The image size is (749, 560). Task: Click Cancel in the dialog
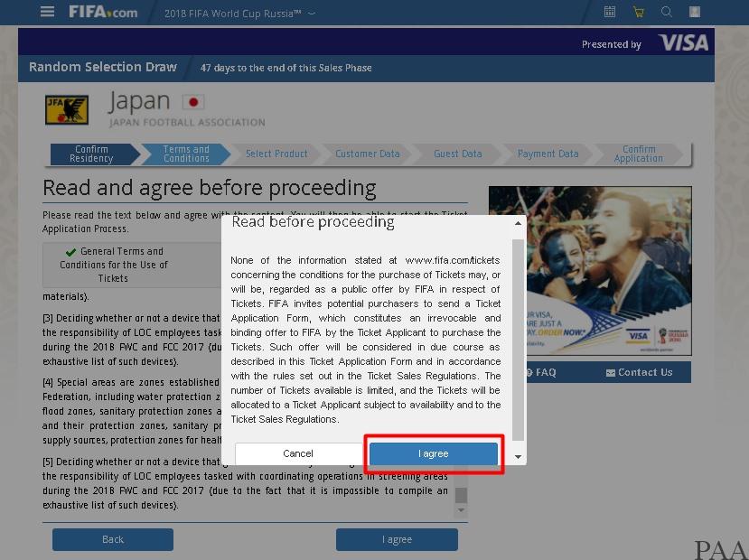click(x=298, y=453)
